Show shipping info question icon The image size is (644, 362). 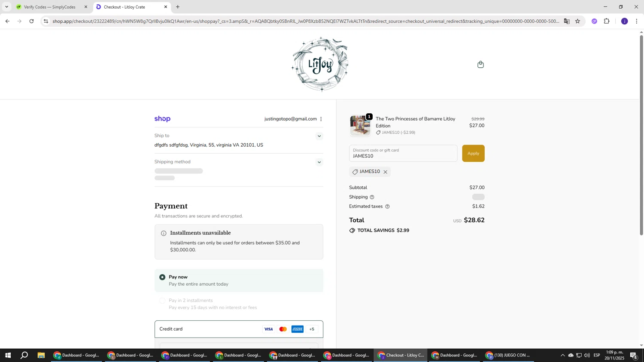pos(372,197)
